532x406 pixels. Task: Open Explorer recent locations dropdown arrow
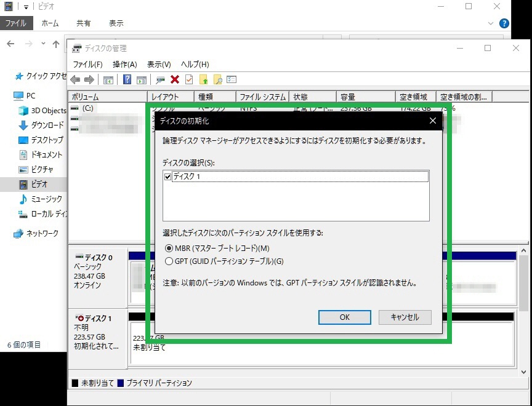(x=43, y=44)
